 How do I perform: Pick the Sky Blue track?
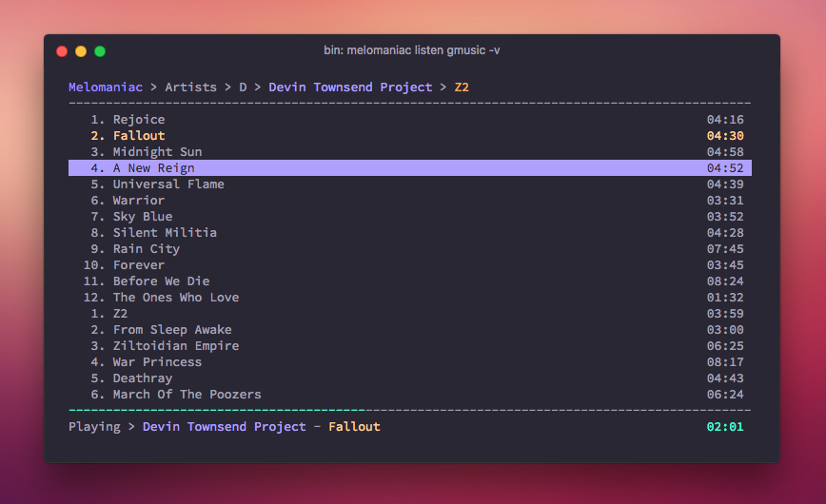[x=410, y=217]
